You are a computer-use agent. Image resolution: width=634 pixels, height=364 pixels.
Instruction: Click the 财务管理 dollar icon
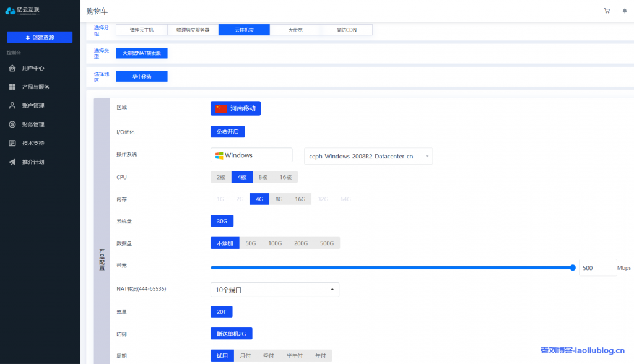click(x=12, y=124)
